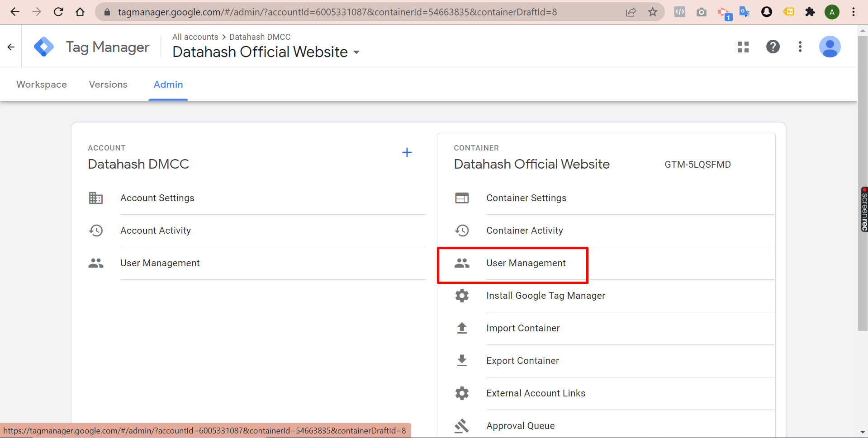Click the Account Activity history icon

coord(96,231)
